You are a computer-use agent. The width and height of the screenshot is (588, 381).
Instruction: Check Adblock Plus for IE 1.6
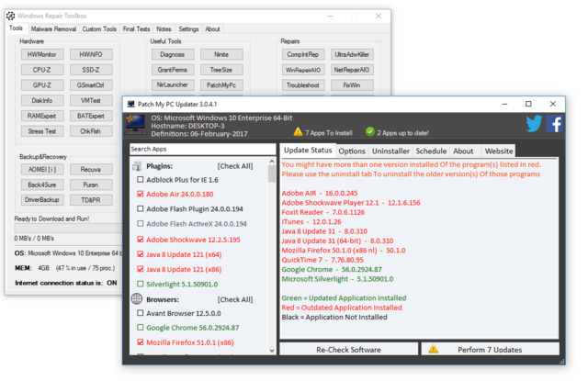tap(141, 180)
